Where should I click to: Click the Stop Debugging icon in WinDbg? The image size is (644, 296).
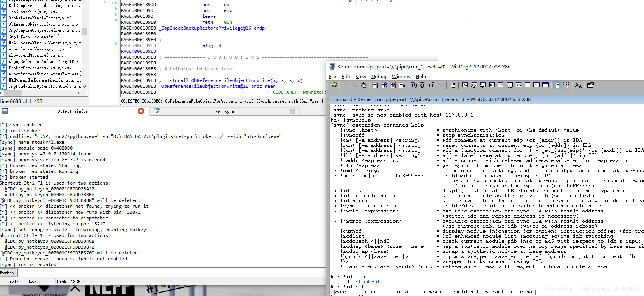pyautogui.click(x=393, y=85)
